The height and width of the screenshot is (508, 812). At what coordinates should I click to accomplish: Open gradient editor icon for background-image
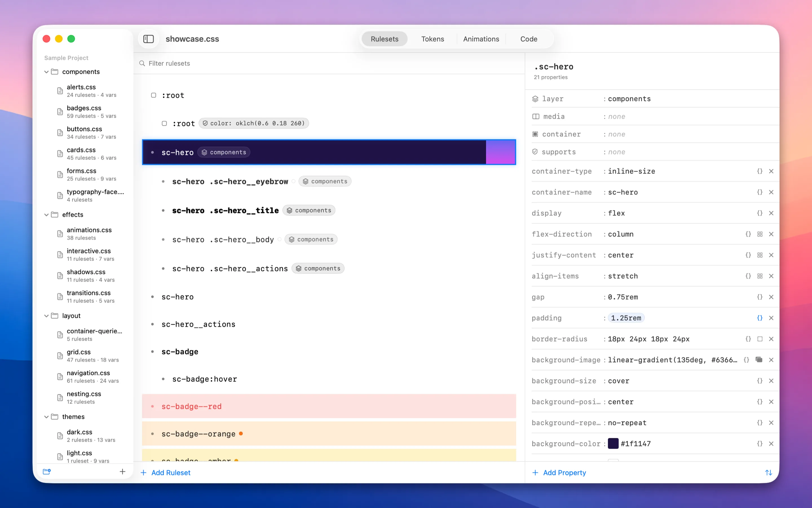759,360
